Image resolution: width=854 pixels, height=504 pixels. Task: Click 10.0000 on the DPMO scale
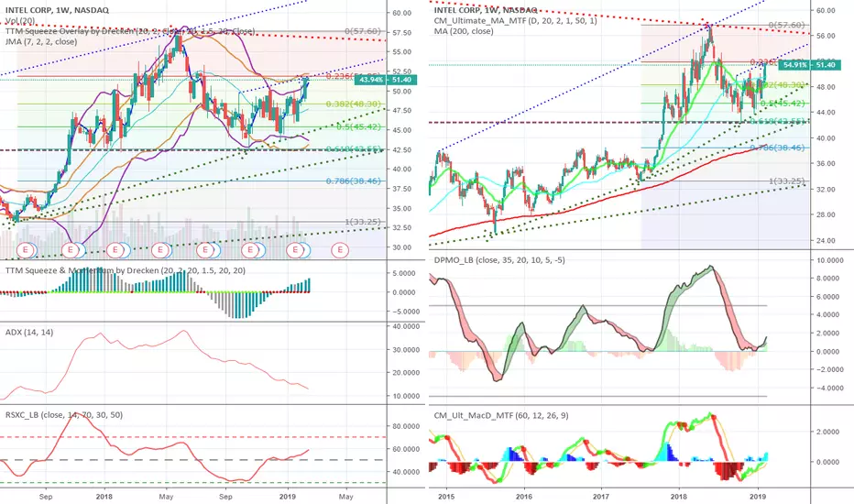pyautogui.click(x=830, y=260)
